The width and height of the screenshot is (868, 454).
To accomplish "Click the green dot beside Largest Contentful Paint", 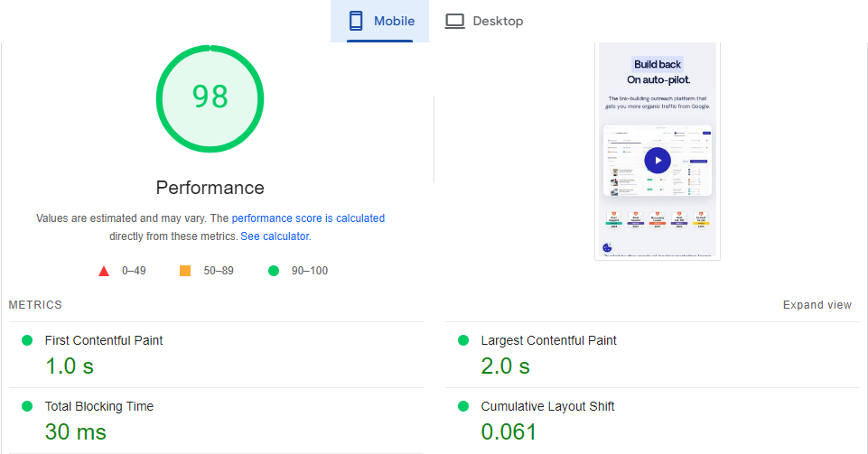I will pyautogui.click(x=463, y=340).
